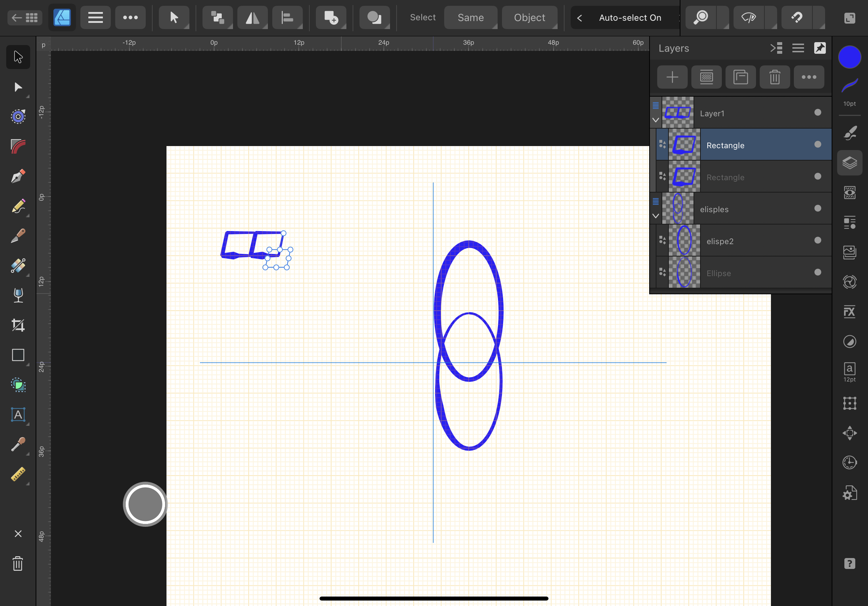Toggle the Auto-select On option

tap(630, 17)
